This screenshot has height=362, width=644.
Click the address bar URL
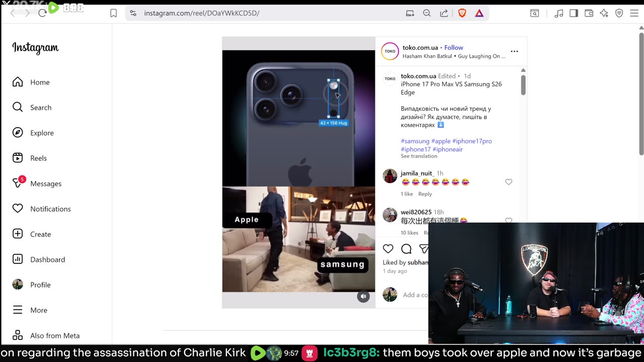202,13
